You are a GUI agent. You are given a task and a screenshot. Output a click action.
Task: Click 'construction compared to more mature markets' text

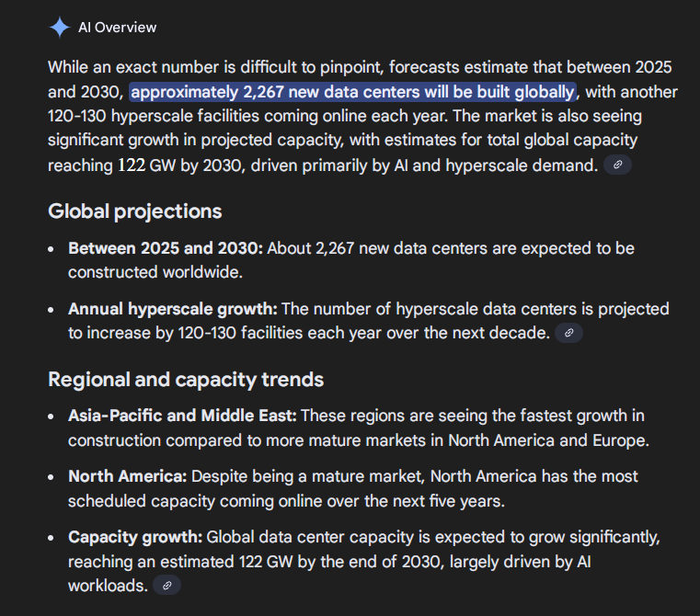tap(247, 440)
